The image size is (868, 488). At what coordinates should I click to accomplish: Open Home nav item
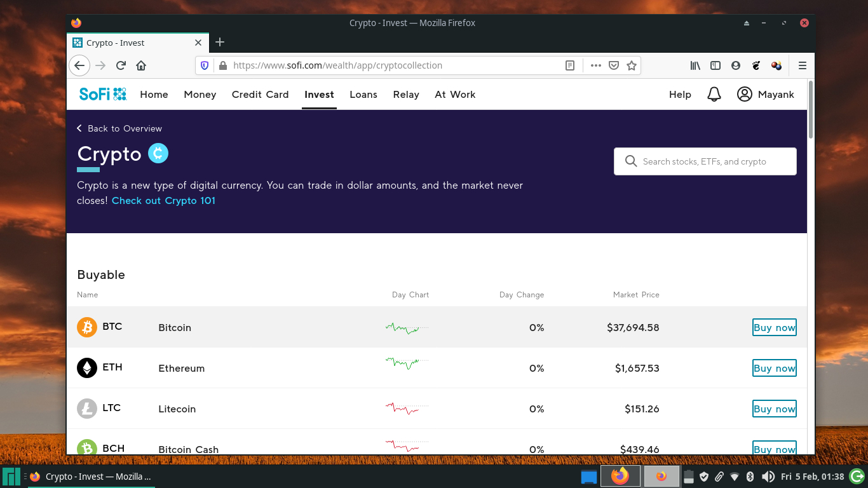pos(154,94)
